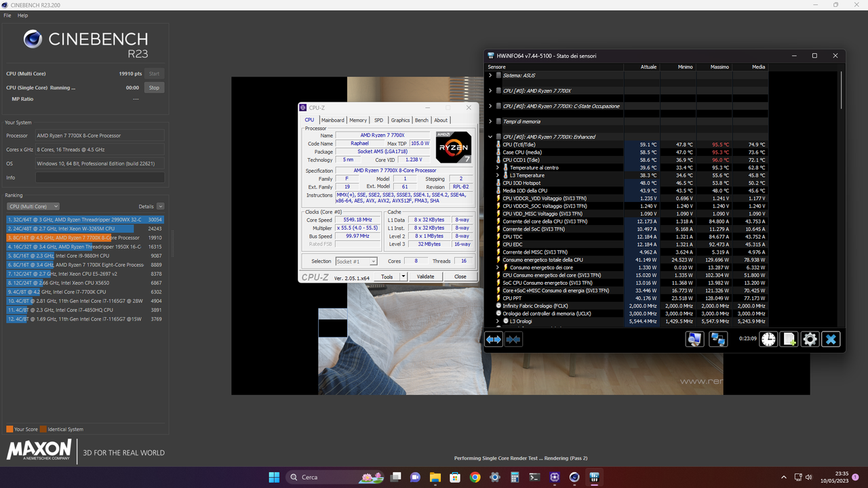The image size is (868, 488).
Task: Click the Info input field in Cinebench
Action: [100, 178]
